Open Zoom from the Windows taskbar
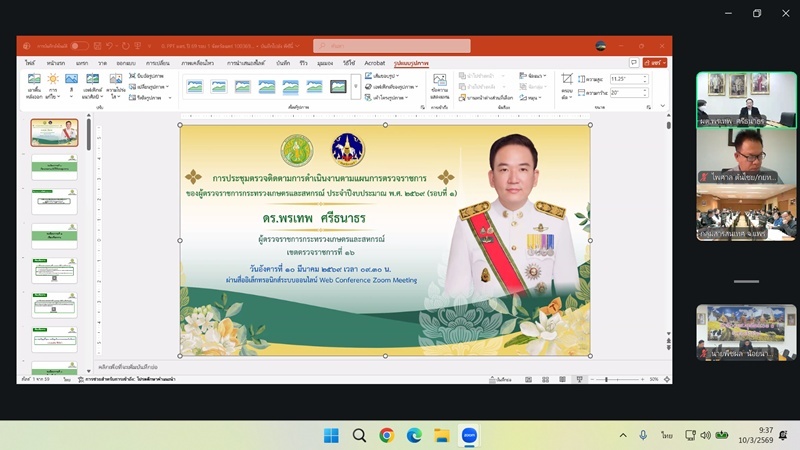800x450 pixels. pos(468,435)
